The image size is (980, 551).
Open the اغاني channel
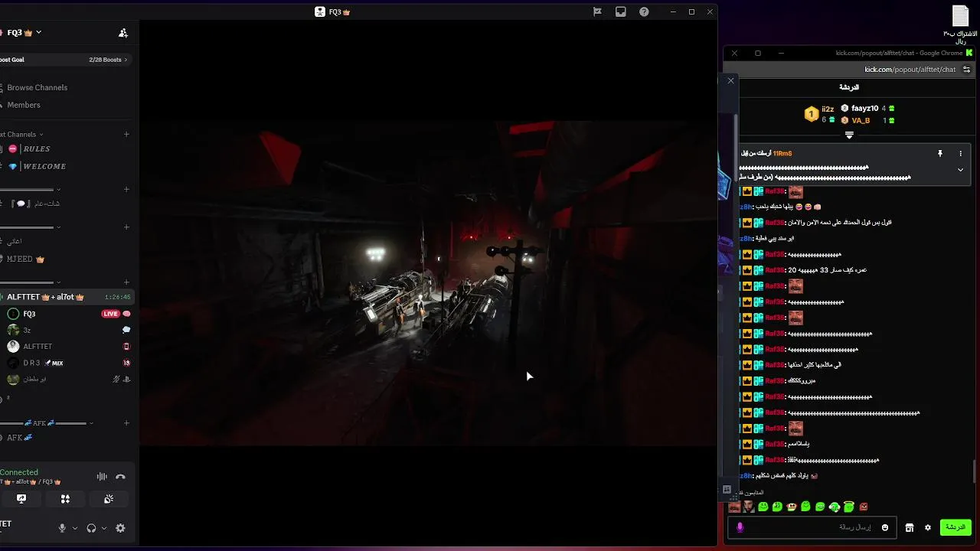[14, 241]
